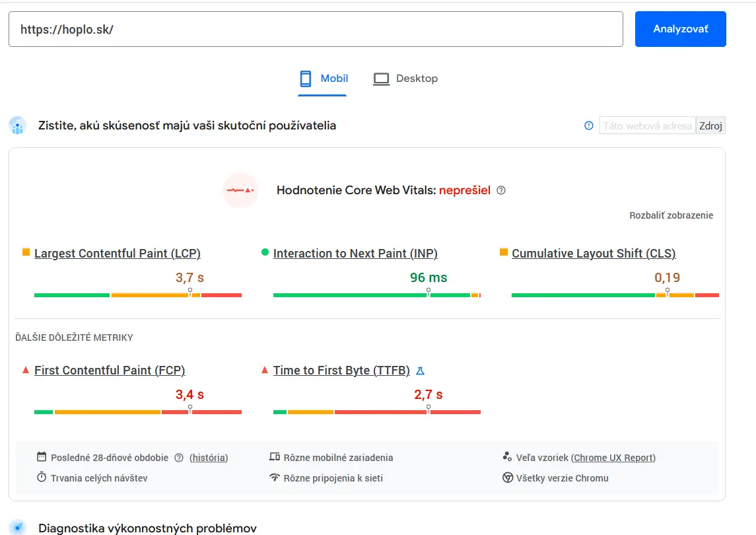Image resolution: width=756 pixels, height=535 pixels.
Task: Click the info icon next to the Zdroj field
Action: coord(588,125)
